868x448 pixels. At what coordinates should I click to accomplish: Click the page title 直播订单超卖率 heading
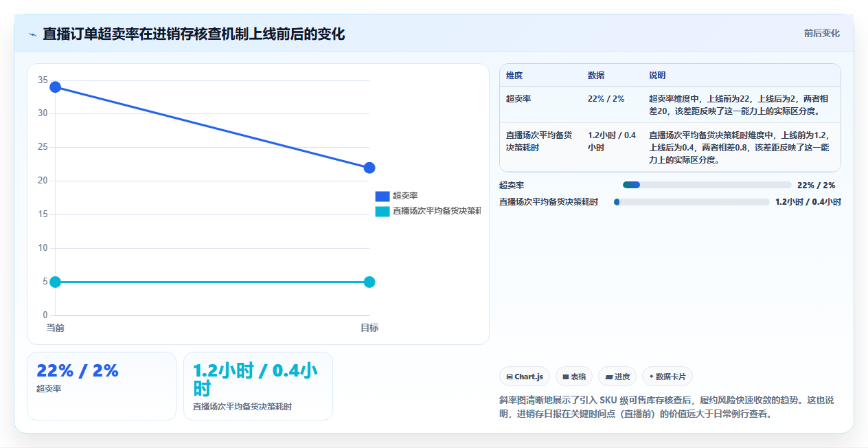pos(194,34)
